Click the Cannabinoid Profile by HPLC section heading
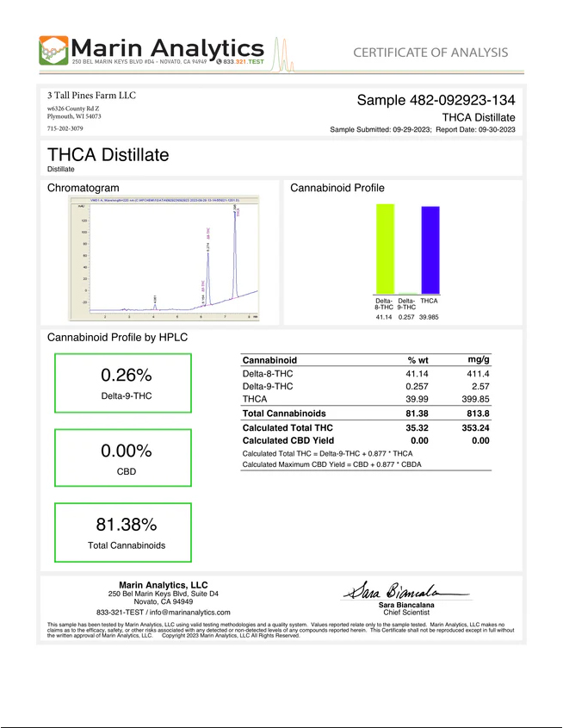The image size is (563, 728). click(x=117, y=338)
